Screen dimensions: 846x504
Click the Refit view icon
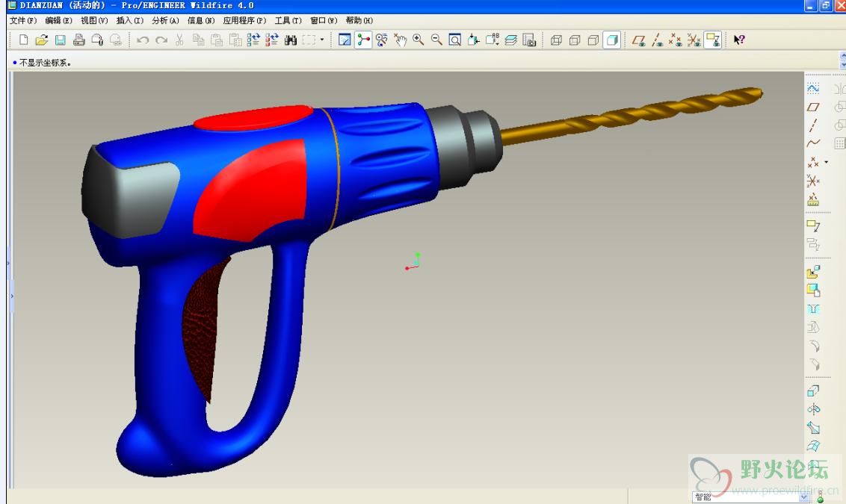454,40
